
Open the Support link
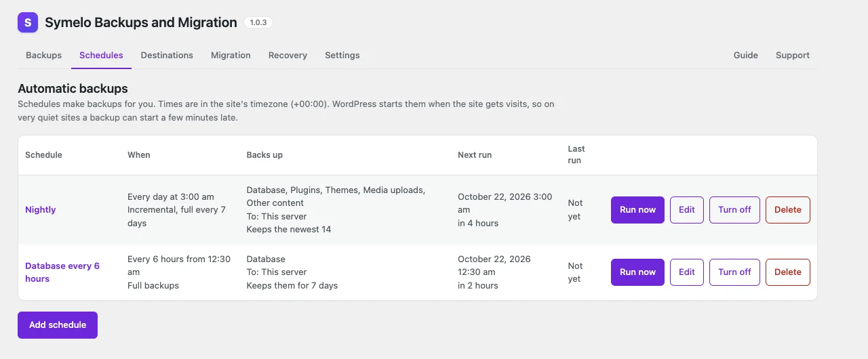point(792,55)
